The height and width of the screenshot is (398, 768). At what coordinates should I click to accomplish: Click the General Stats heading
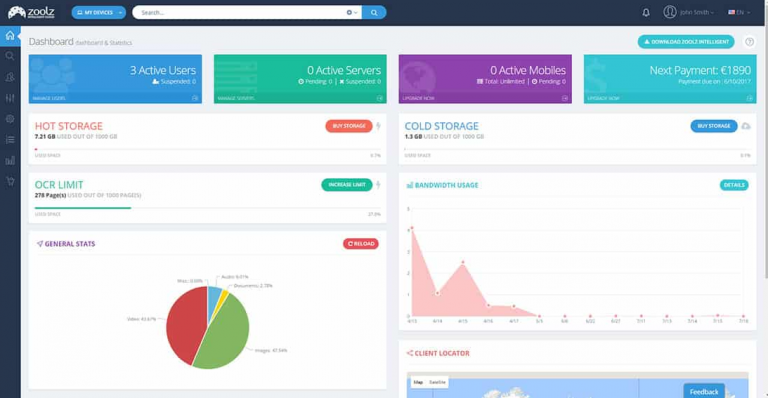point(70,243)
